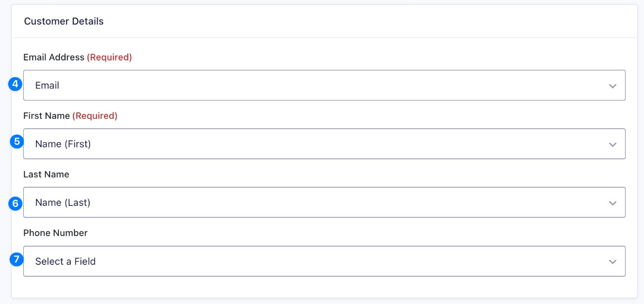Viewport: 644px width, 304px height.
Task: Expand the Last Name mapping dropdown
Action: [x=324, y=203]
